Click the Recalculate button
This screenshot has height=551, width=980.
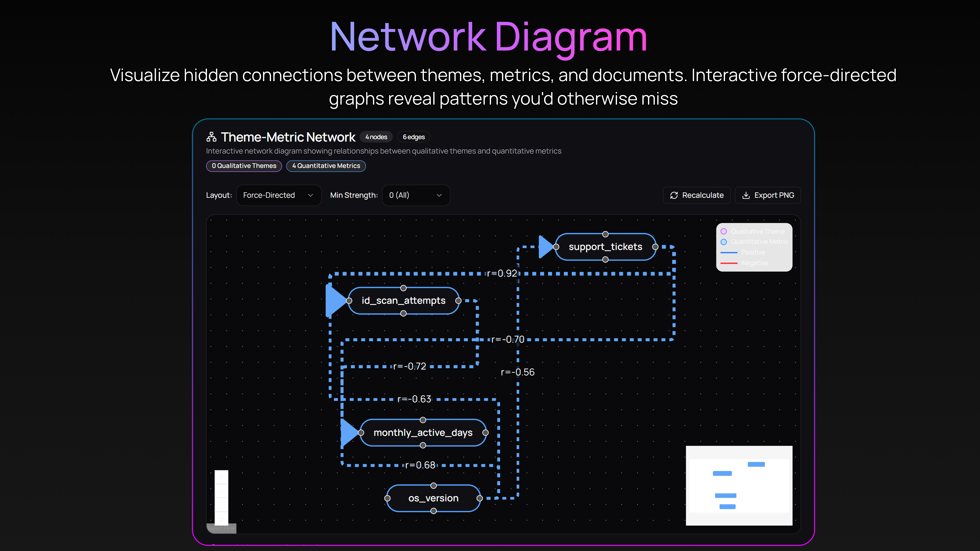[696, 195]
